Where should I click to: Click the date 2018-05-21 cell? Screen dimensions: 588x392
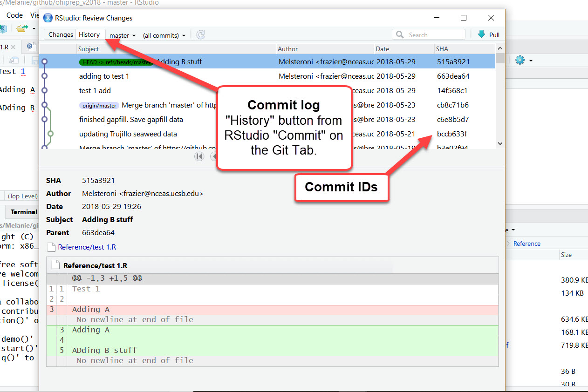tap(396, 134)
